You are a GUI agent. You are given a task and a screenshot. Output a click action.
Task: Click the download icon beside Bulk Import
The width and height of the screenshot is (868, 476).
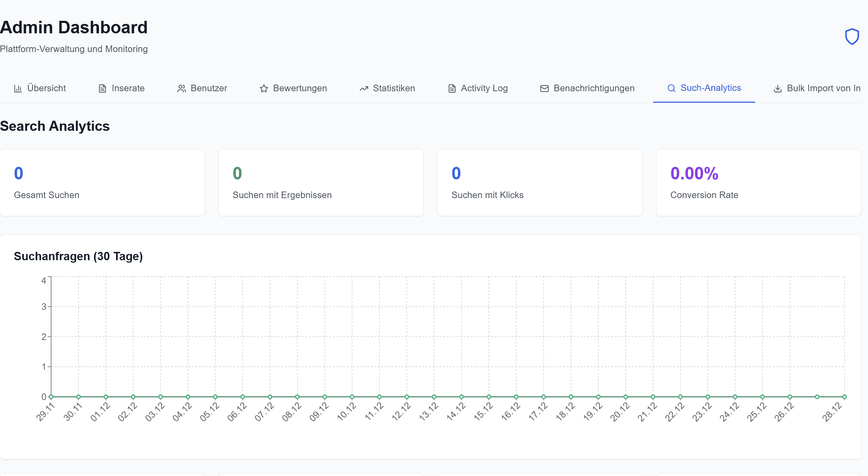(778, 88)
